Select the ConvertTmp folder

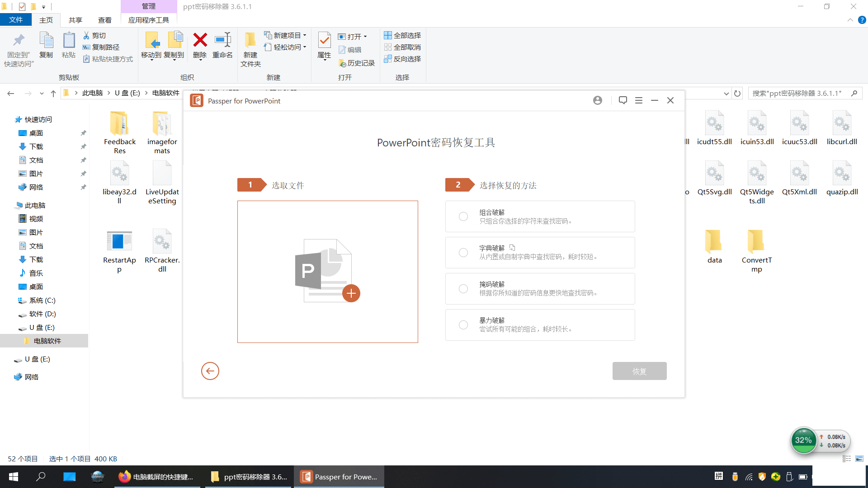(x=757, y=251)
